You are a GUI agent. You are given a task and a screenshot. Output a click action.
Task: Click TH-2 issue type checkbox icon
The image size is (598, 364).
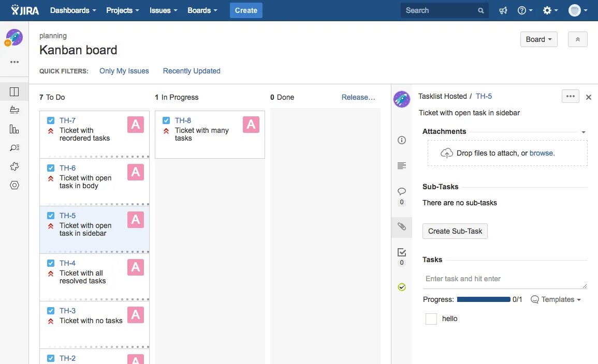51,358
